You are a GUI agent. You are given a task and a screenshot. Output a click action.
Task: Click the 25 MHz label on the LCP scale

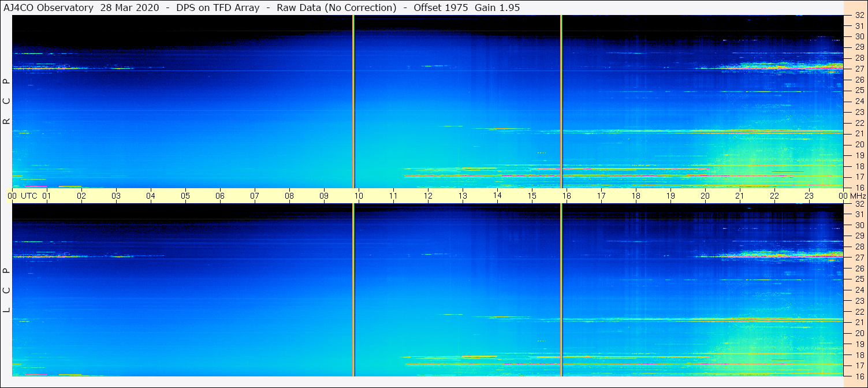[859, 279]
